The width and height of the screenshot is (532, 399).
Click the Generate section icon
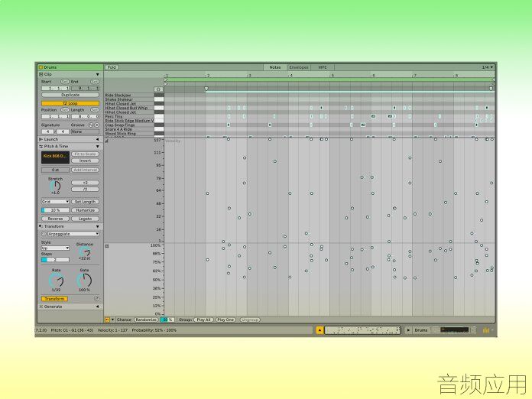coord(41,307)
